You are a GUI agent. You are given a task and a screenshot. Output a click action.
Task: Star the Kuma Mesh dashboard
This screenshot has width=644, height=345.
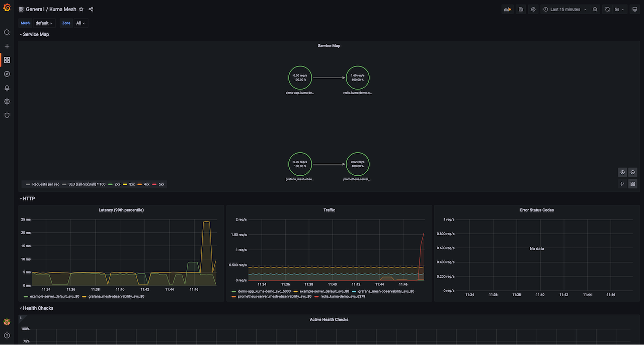[80, 9]
